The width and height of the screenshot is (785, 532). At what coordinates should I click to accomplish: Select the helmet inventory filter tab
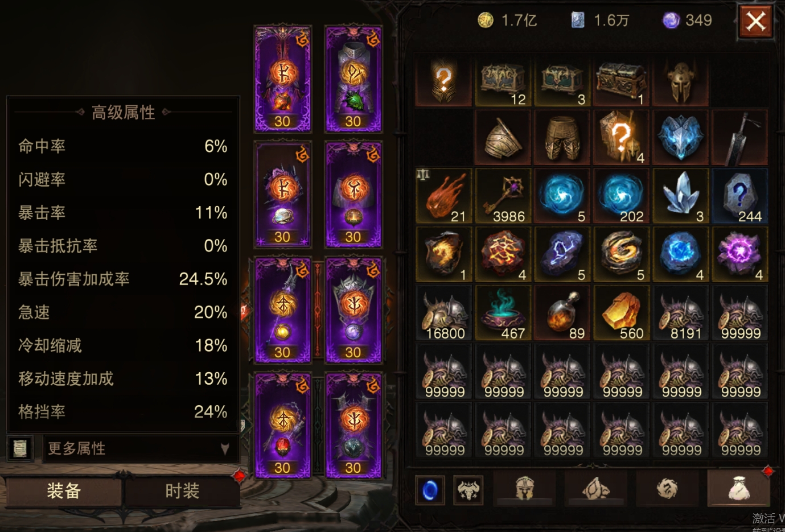524,488
